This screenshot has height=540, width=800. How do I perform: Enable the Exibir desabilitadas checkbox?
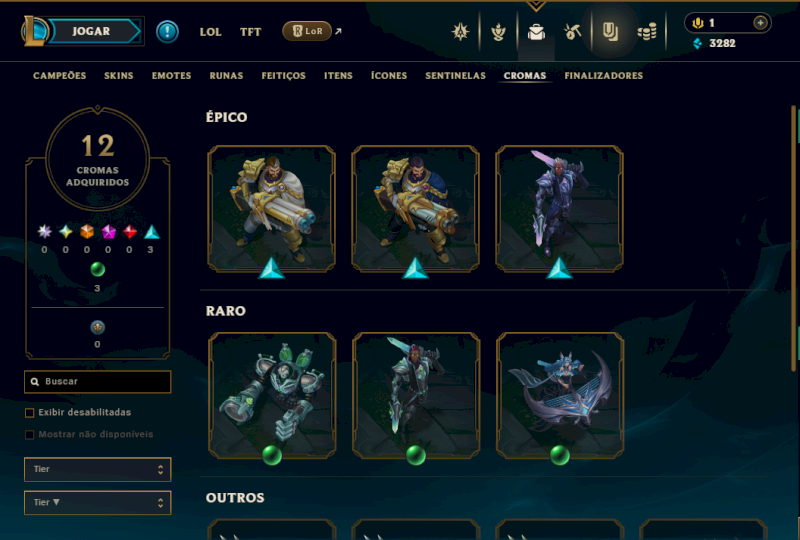click(x=30, y=412)
